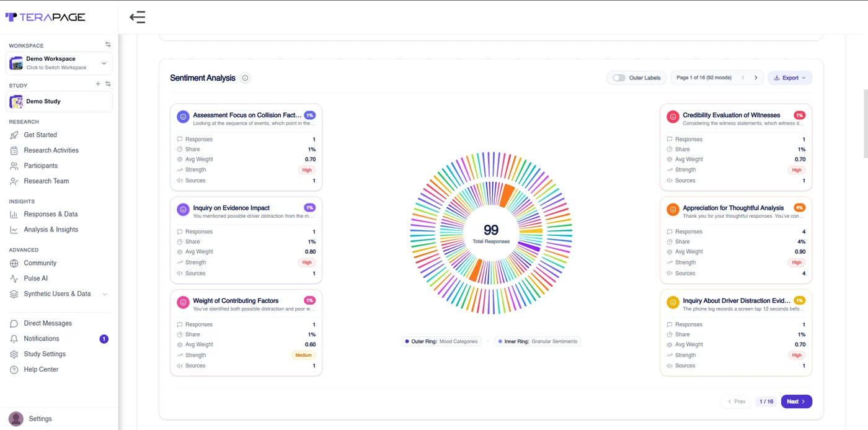
Task: Click the Sentiment Analysis heading
Action: pyautogui.click(x=203, y=78)
